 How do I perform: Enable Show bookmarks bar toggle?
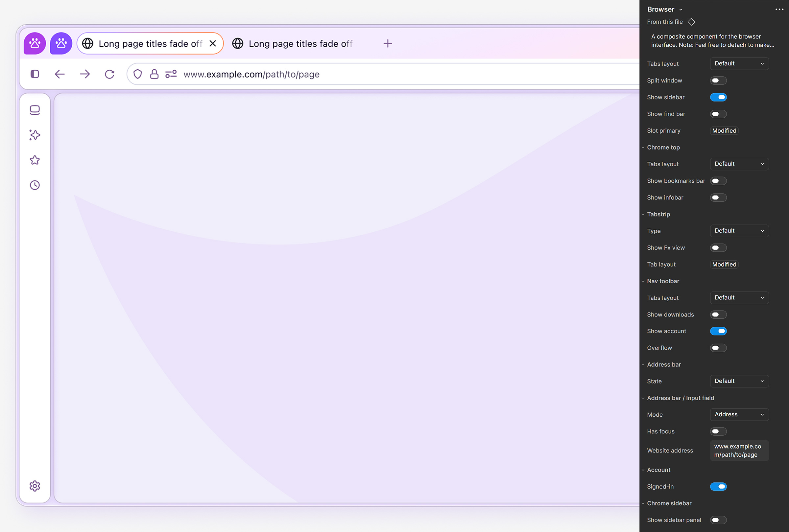click(718, 181)
